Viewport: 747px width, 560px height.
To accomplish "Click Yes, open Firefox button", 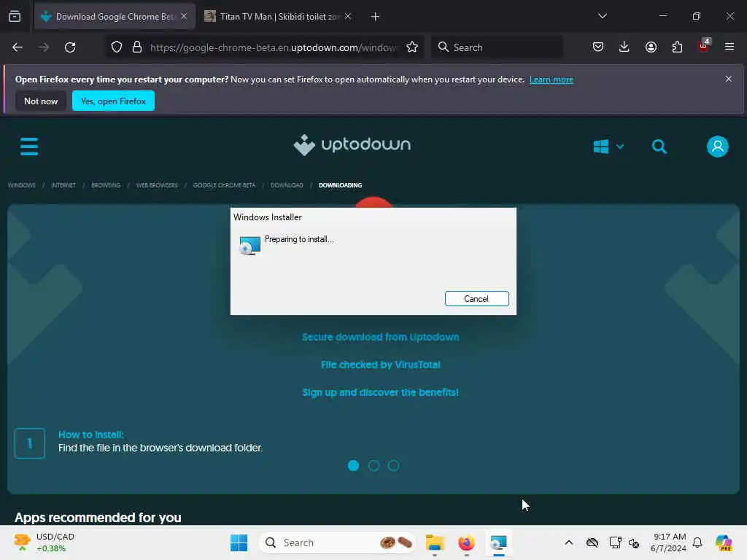I will 113,101.
